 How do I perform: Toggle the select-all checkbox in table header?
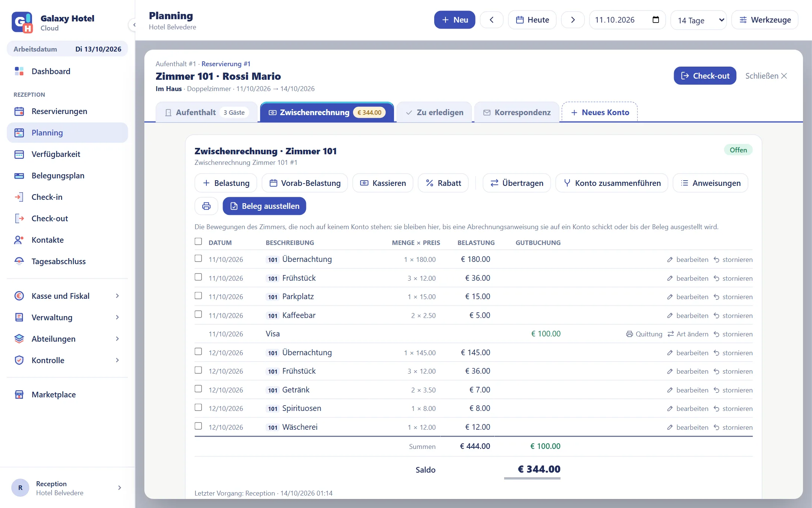(198, 242)
